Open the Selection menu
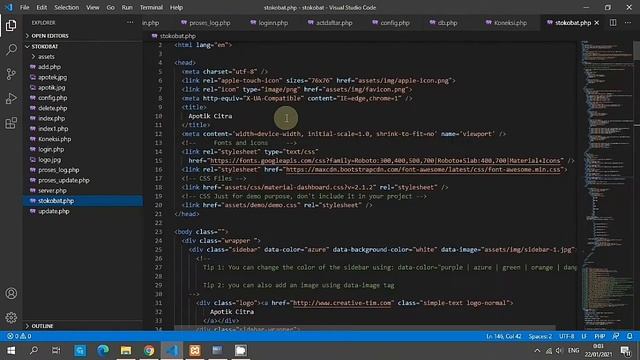The image size is (640, 360). coord(67,7)
